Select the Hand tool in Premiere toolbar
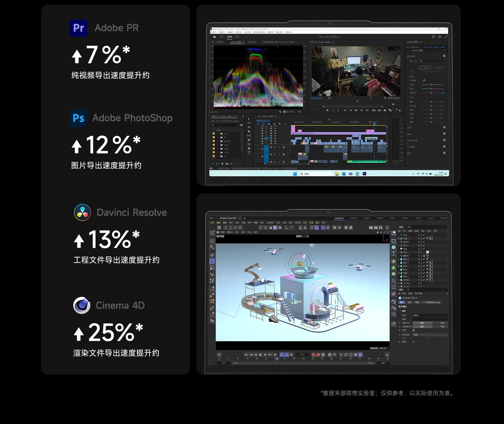Viewport: 504px width, 424px height. pyautogui.click(x=249, y=148)
